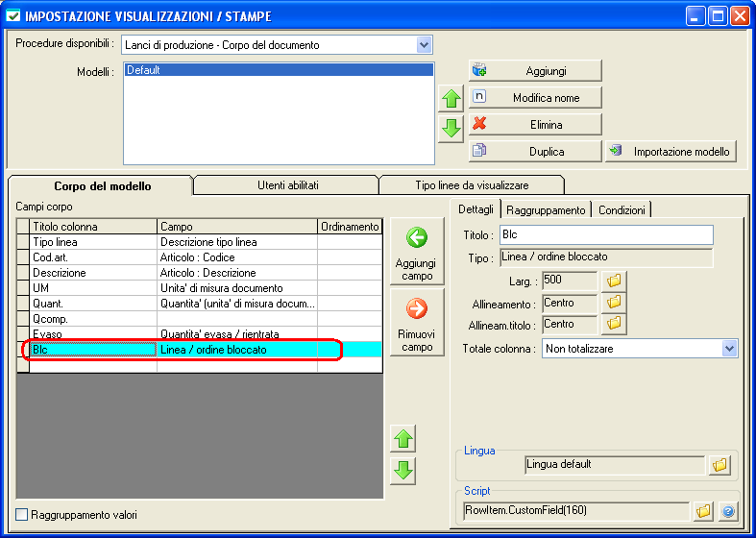This screenshot has width=756, height=538.
Task: Click the Titolo colonna column header
Action: pos(93,227)
